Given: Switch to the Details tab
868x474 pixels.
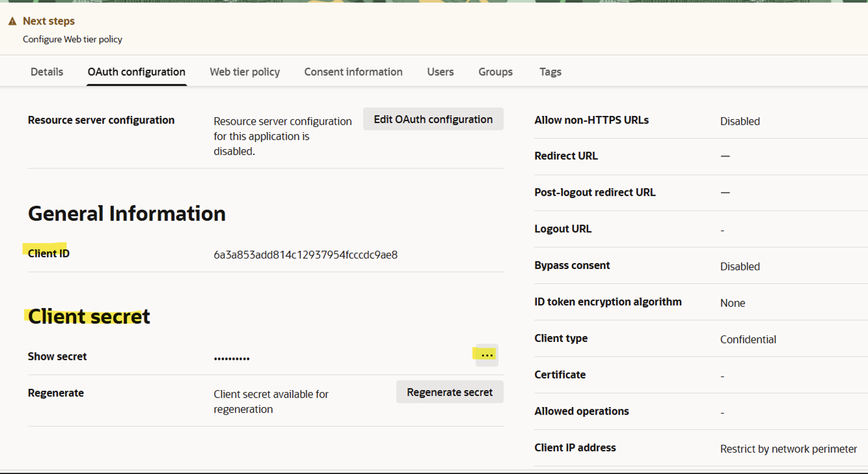Looking at the screenshot, I should point(47,72).
